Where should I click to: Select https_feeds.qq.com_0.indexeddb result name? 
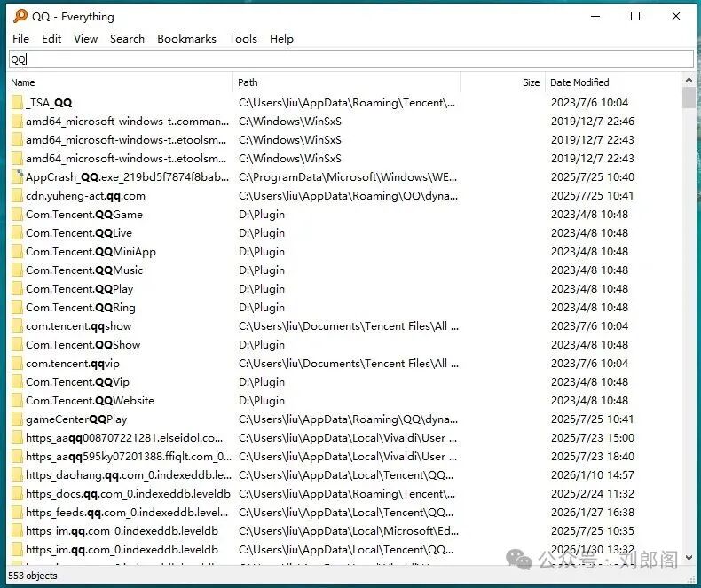[127, 513]
